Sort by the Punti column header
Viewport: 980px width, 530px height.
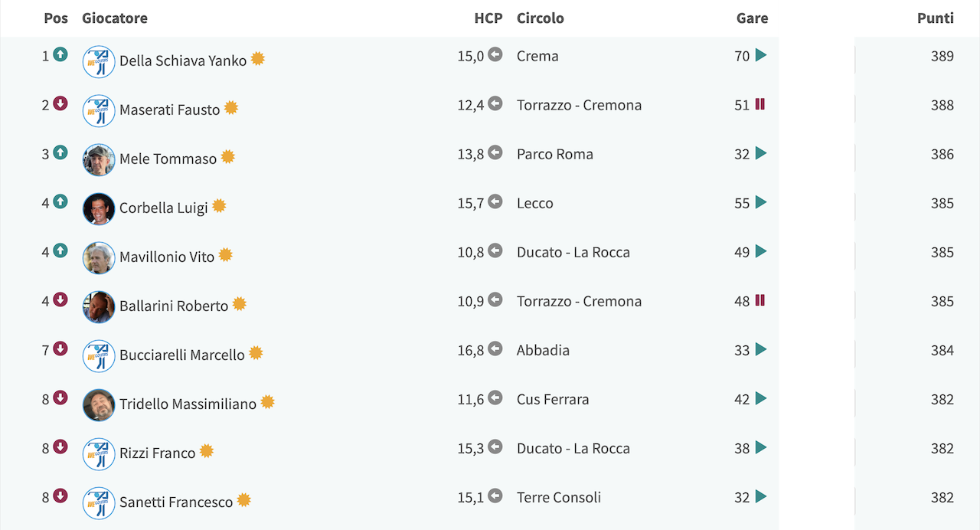point(936,18)
